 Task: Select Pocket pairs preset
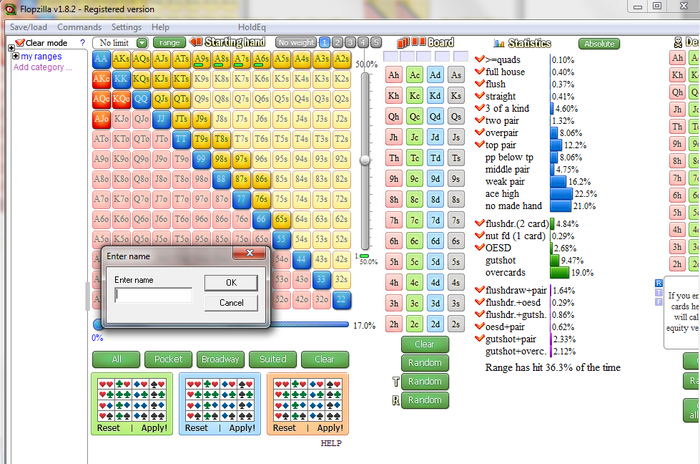pyautogui.click(x=168, y=359)
